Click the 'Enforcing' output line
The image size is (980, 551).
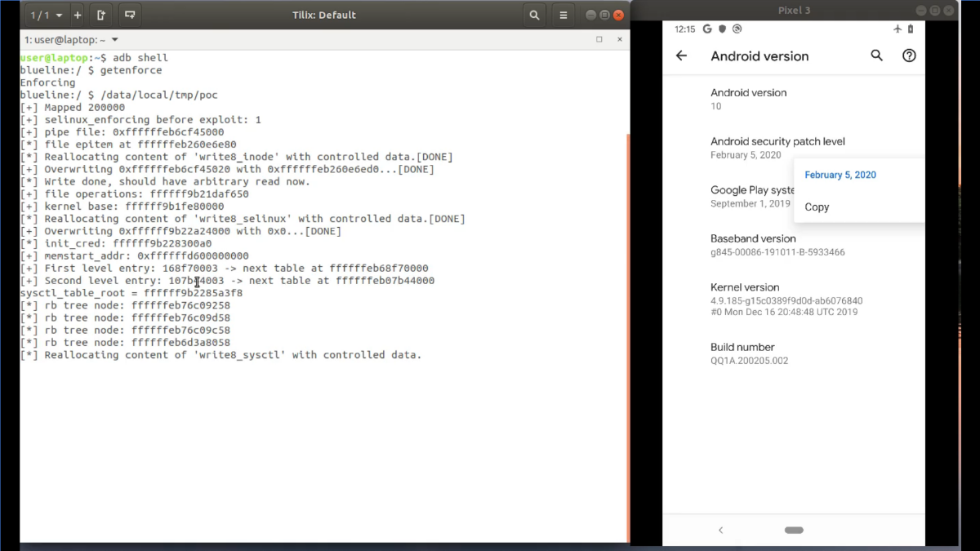47,82
